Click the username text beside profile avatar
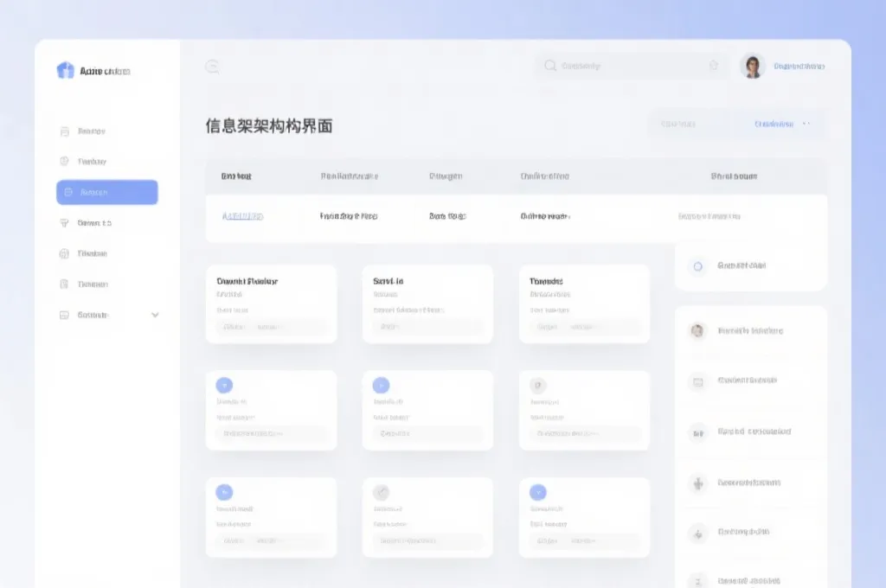 click(x=799, y=67)
